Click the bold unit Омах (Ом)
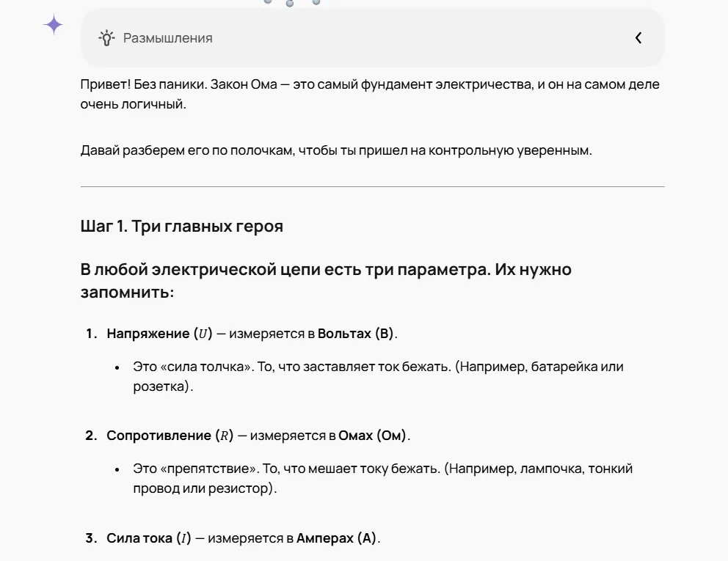728x561 pixels. 372,436
